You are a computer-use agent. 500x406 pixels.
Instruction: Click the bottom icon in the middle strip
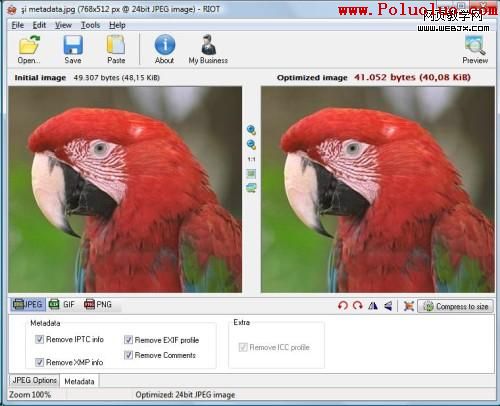(251, 188)
